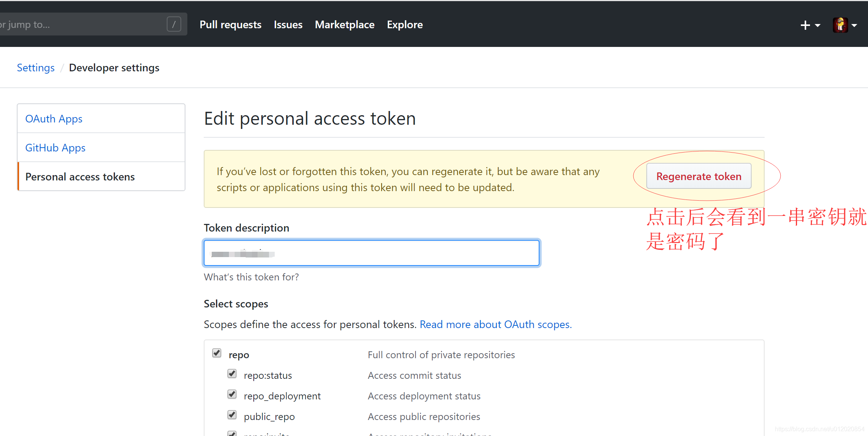868x436 pixels.
Task: Navigate to the Explore tab
Action: (404, 24)
